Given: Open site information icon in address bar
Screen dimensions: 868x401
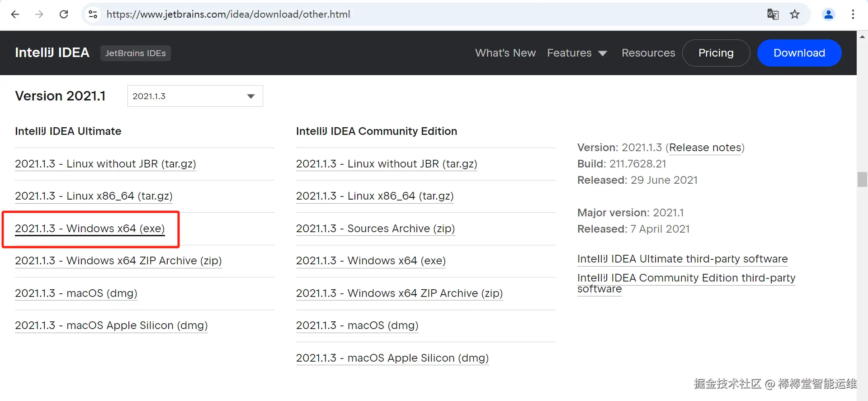Looking at the screenshot, I should [93, 14].
